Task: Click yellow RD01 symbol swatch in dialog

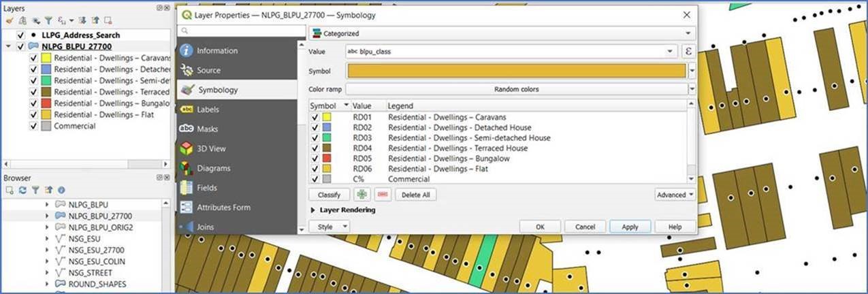Action: point(326,117)
